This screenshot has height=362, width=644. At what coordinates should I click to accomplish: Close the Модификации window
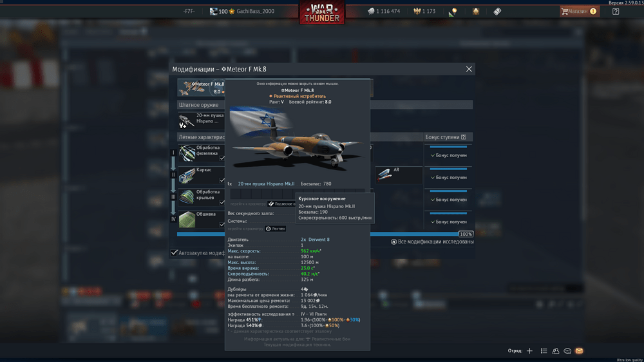[x=469, y=69]
